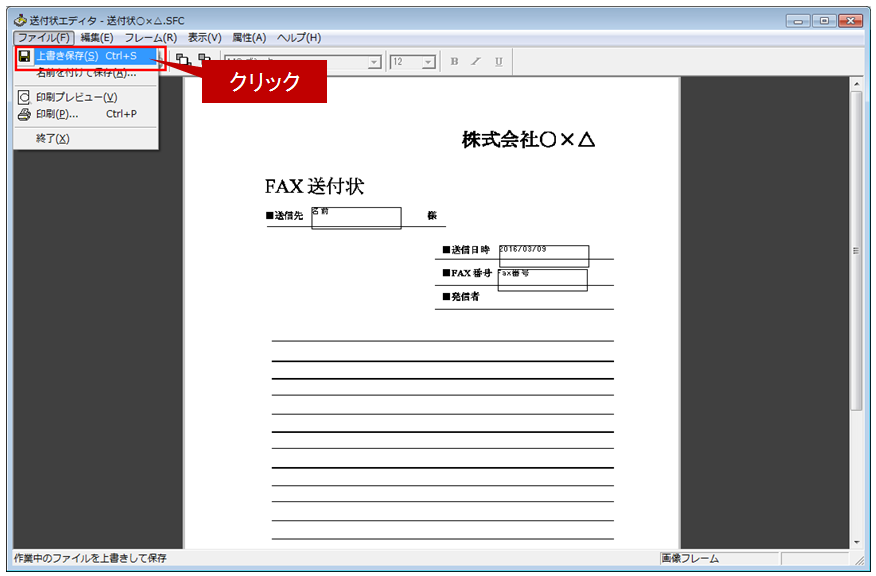876x576 pixels.
Task: Click the 様 honorific text
Action: pos(432,216)
